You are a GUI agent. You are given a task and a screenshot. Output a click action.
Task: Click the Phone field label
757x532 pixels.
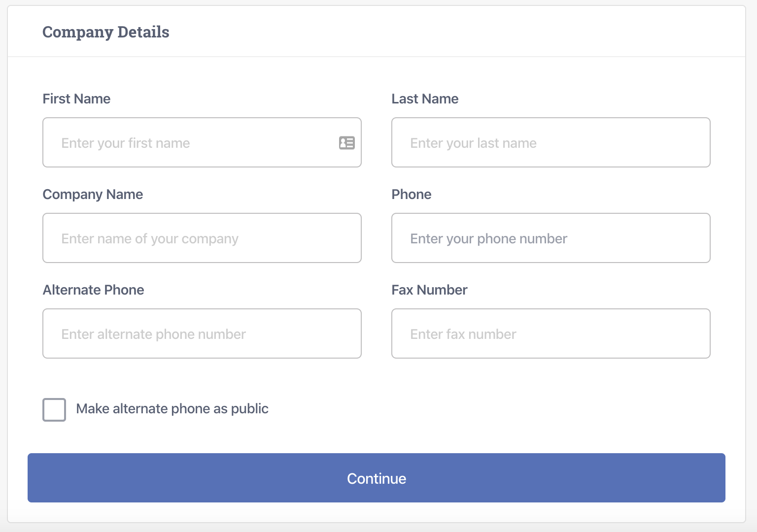[x=412, y=195]
